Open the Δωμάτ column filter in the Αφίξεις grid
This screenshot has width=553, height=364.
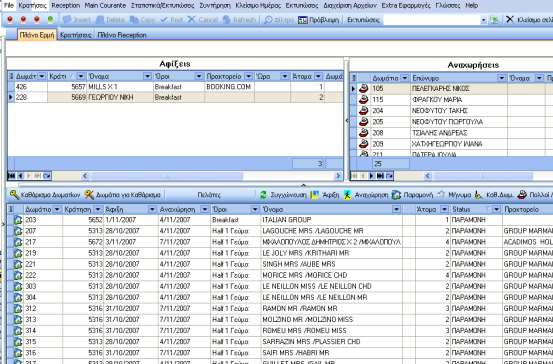pyautogui.click(x=42, y=77)
